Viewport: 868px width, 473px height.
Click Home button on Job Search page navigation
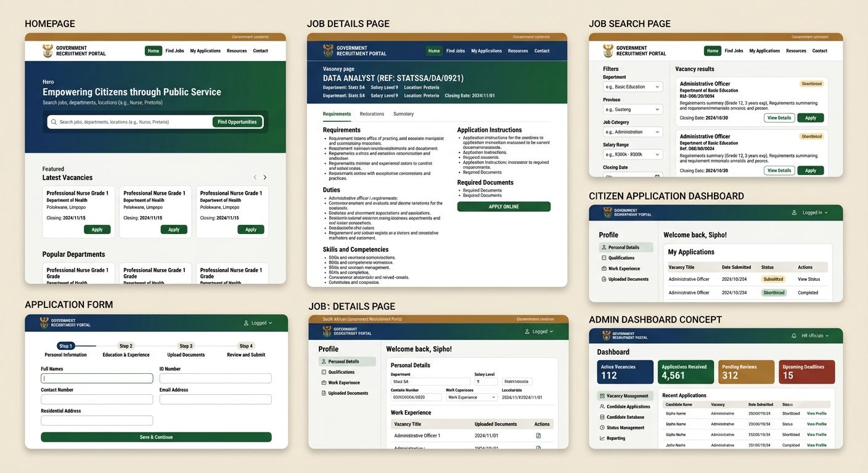tap(713, 51)
